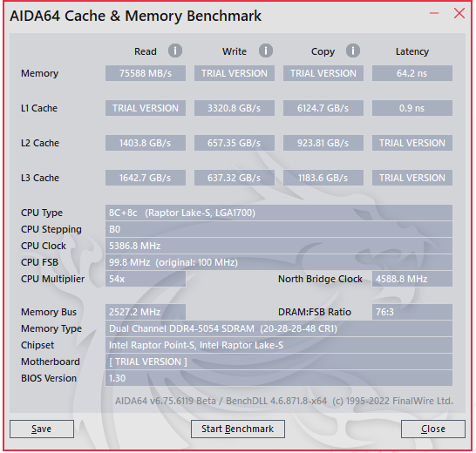Click the Memory copy TRIAL VERSION cell
Screen dimensions: 476x453
pos(323,73)
